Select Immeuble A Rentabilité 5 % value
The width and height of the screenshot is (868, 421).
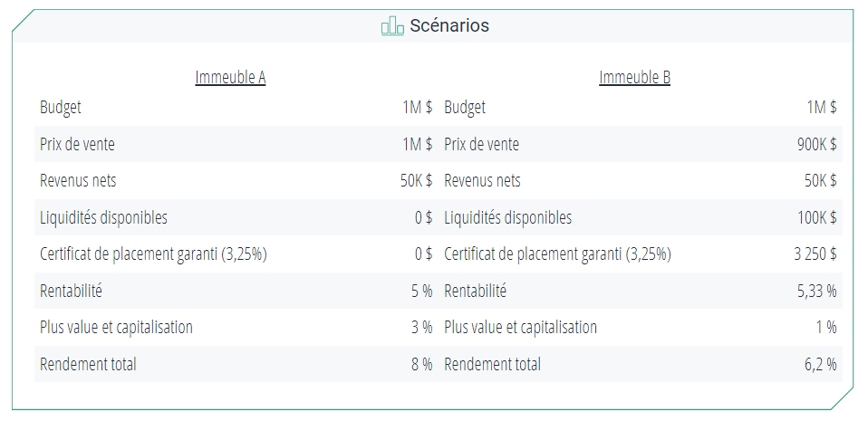point(421,292)
